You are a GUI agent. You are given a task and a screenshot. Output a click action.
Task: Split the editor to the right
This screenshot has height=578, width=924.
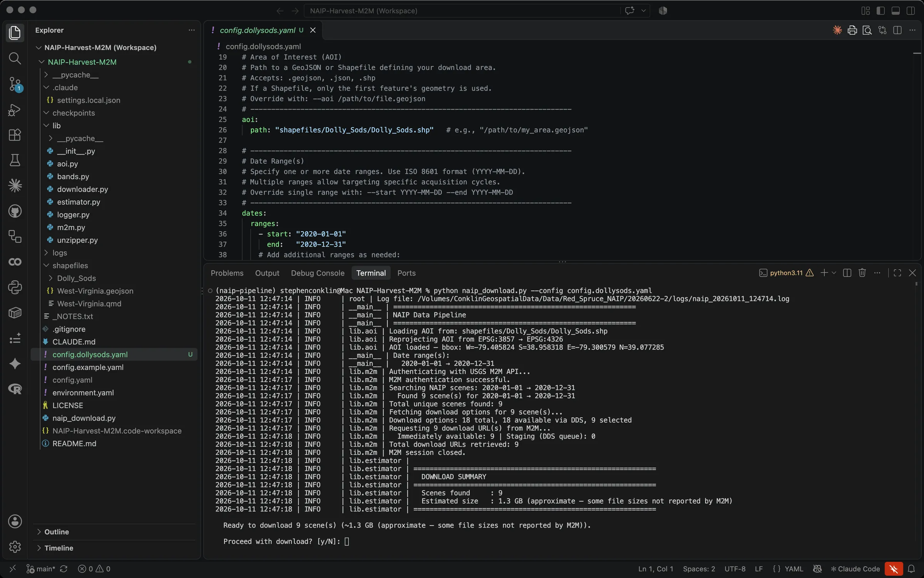[897, 30]
